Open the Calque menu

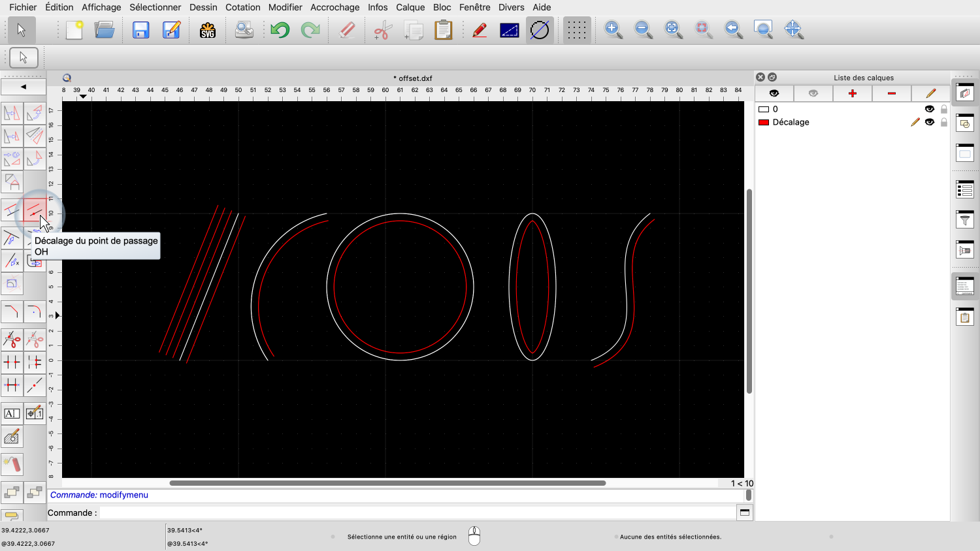click(x=410, y=7)
